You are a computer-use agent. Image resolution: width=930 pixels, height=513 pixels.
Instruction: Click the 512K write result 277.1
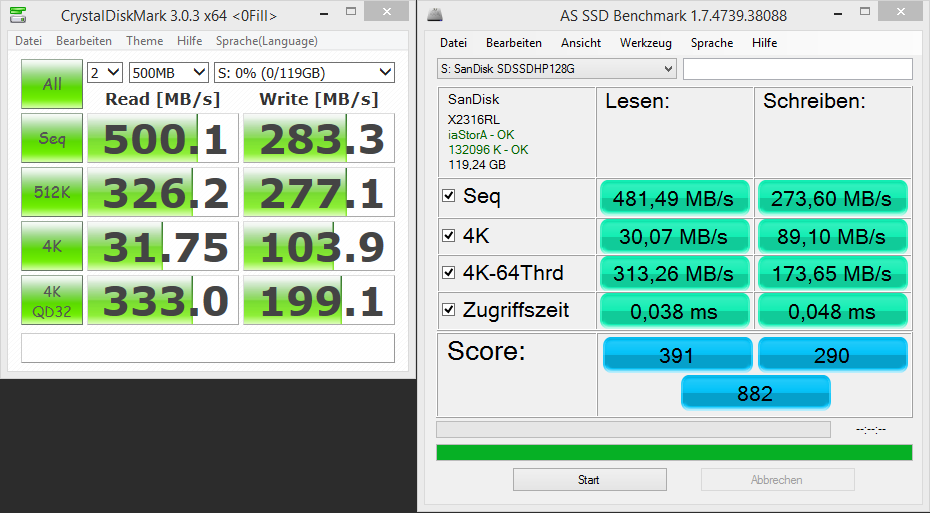click(x=319, y=192)
